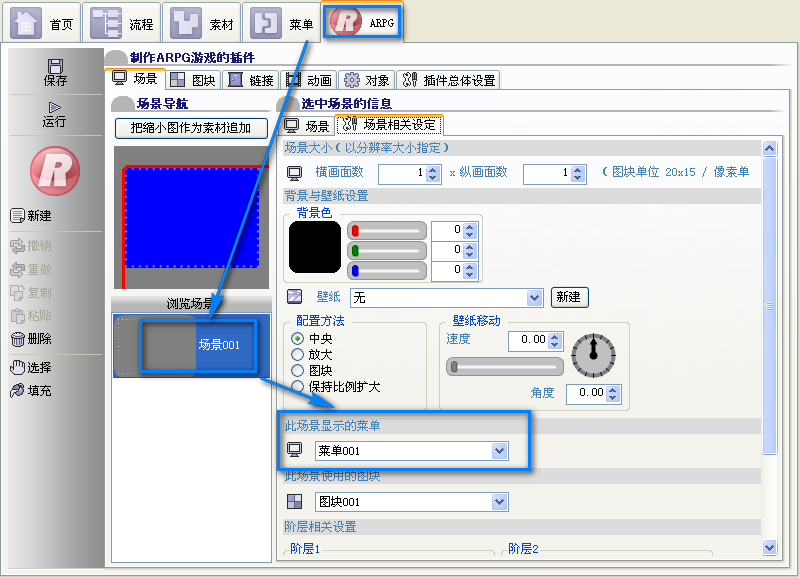Open the 首页 home tab
Image resolution: width=800 pixels, height=578 pixels.
click(x=42, y=22)
